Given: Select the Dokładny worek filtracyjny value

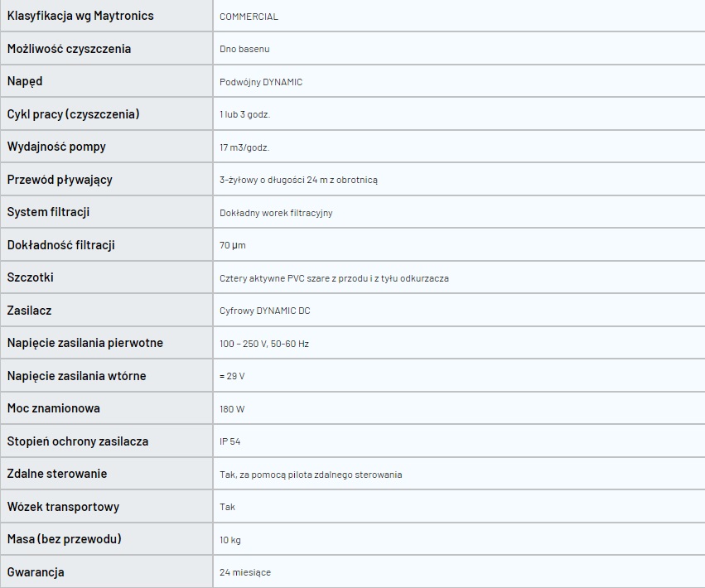Looking at the screenshot, I should click(276, 213).
